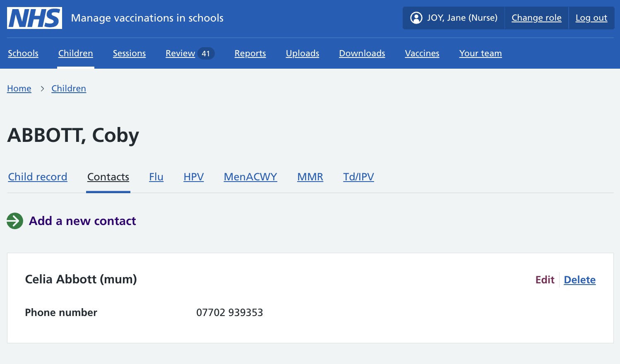Click the ABBOTT, Coby heading
This screenshot has width=620, height=364.
tap(73, 135)
